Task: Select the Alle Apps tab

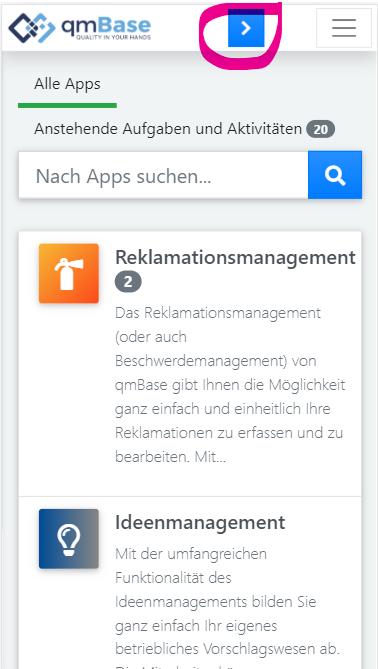Action: click(67, 84)
